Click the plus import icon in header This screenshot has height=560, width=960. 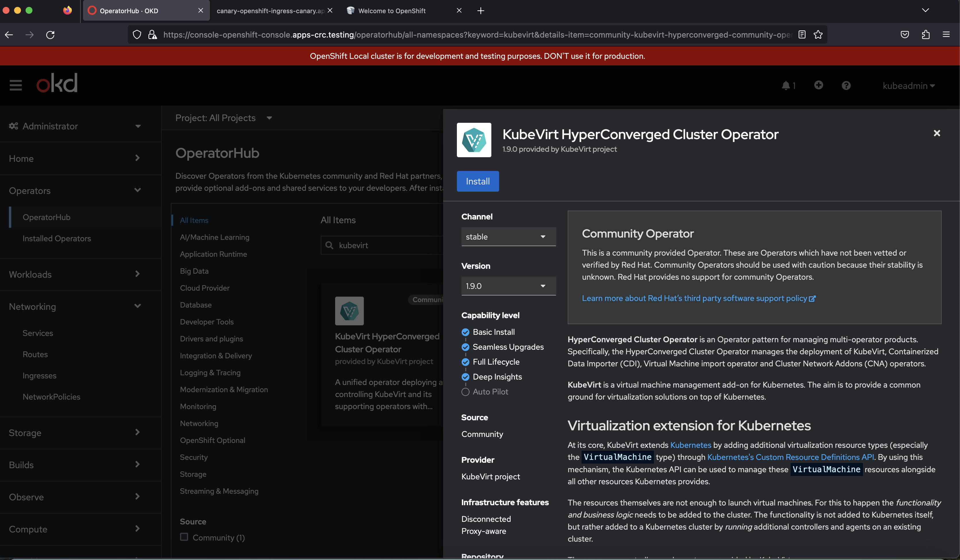tap(818, 85)
